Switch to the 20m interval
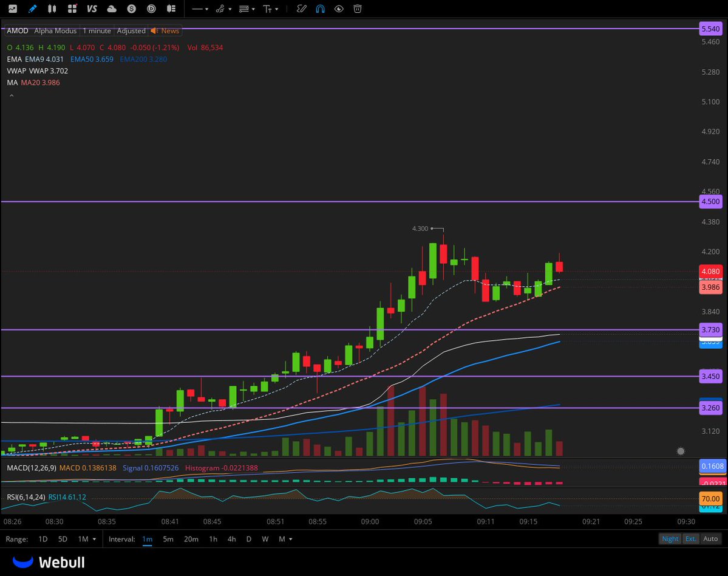 tap(191, 539)
